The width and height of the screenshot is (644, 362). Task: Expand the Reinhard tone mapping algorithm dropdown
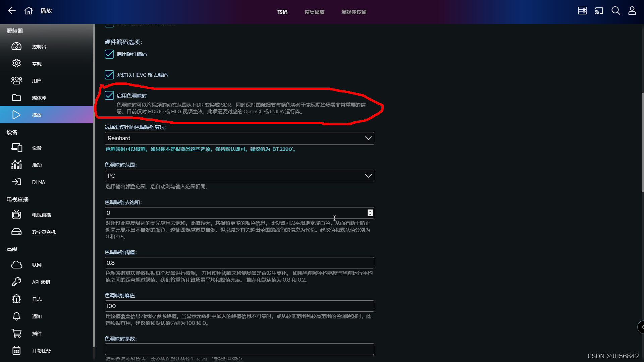(x=239, y=138)
